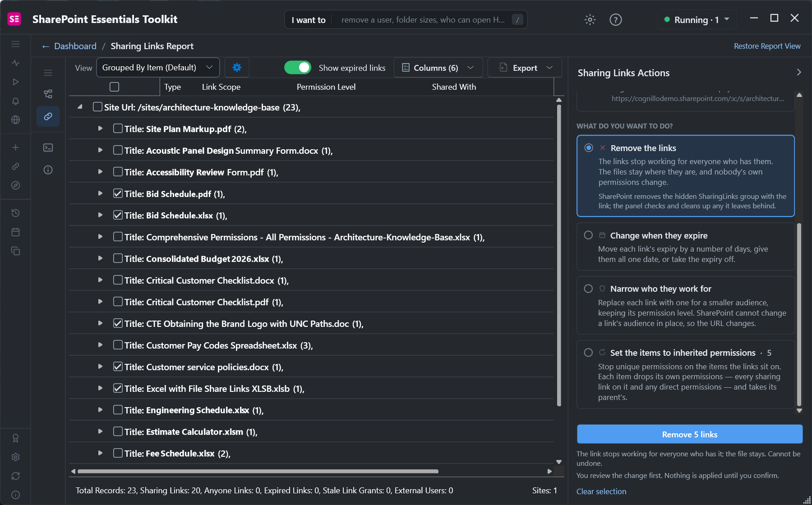The height and width of the screenshot is (505, 812).
Task: Uncheck the Bid Schedule.pdf checkbox
Action: 118,193
